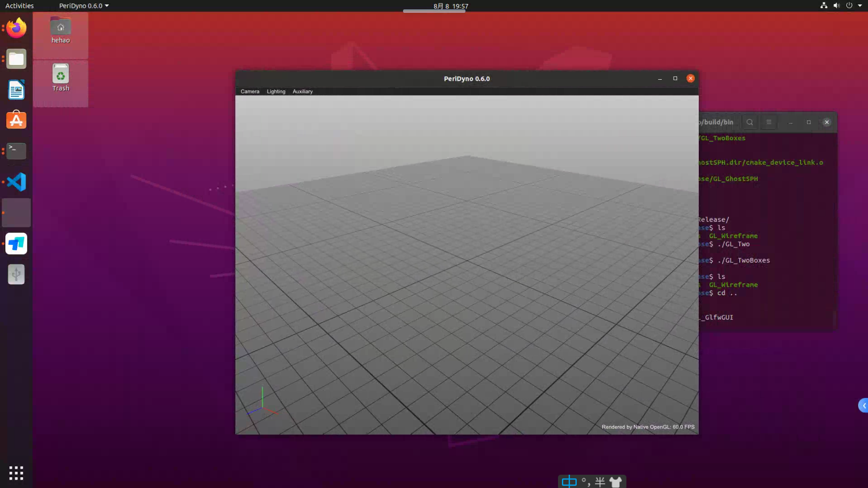868x488 pixels.
Task: Open the terminal hamburger menu
Action: (x=769, y=122)
